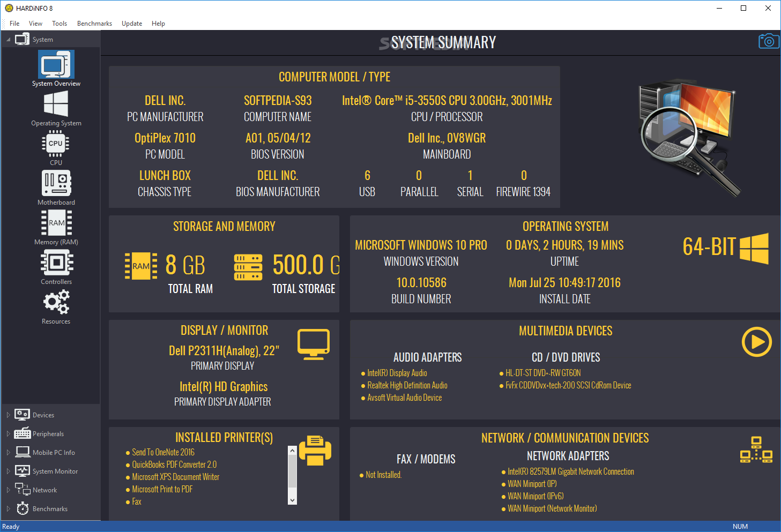Image resolution: width=781 pixels, height=532 pixels.
Task: Click the SCSI CdRom Device entry
Action: pos(568,385)
